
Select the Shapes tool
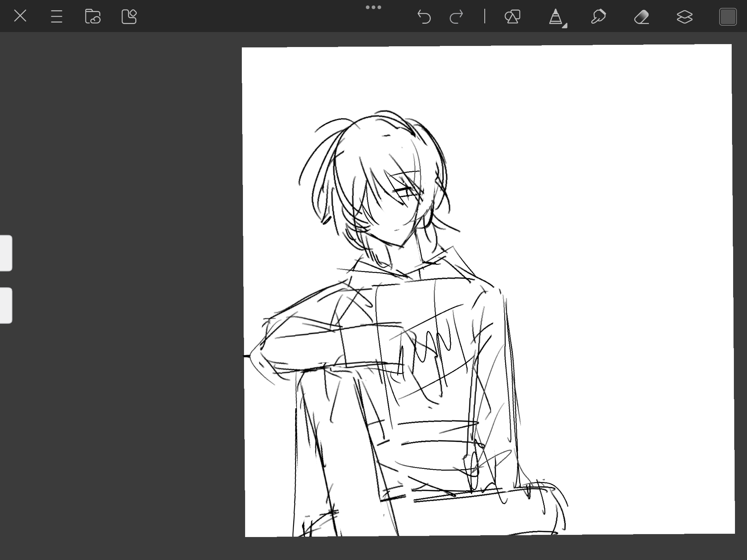click(512, 17)
